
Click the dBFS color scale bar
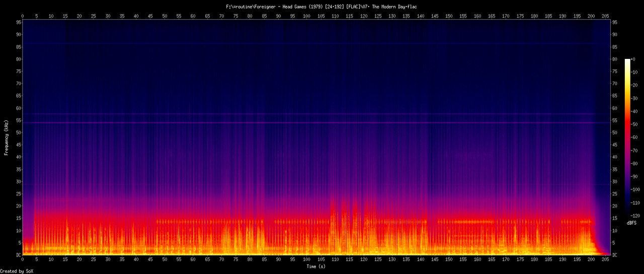[627, 137]
